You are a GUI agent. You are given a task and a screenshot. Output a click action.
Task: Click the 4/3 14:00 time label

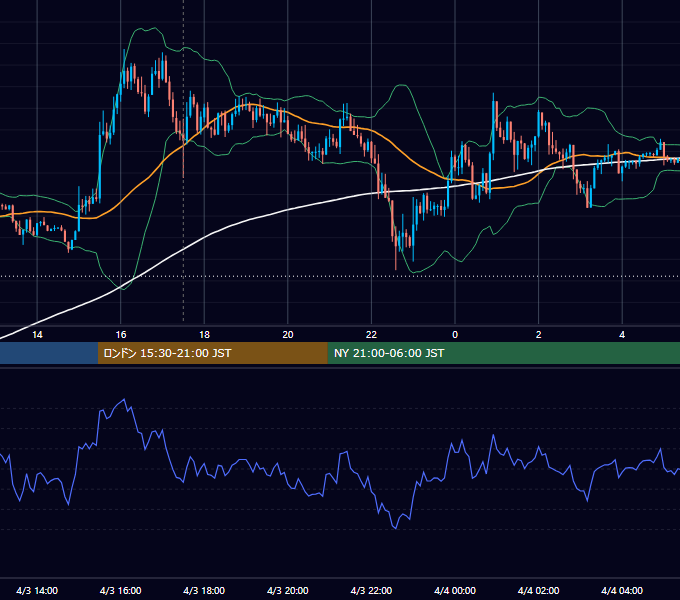(x=37, y=591)
